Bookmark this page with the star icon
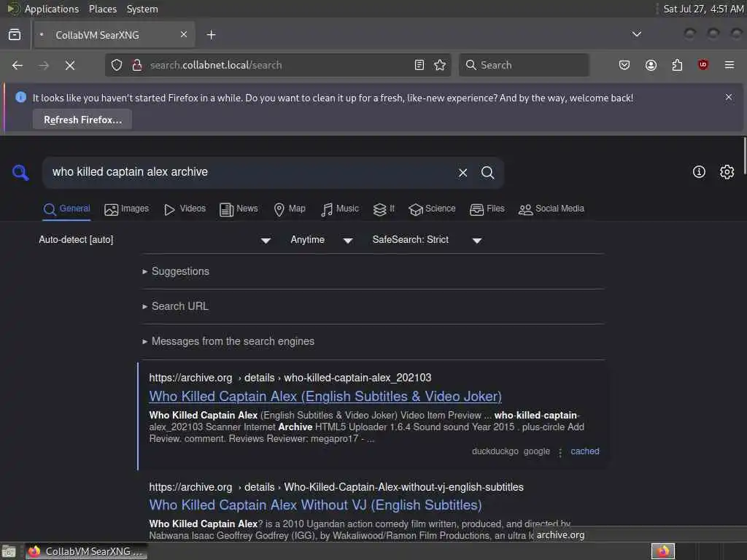Image resolution: width=747 pixels, height=560 pixels. [440, 65]
